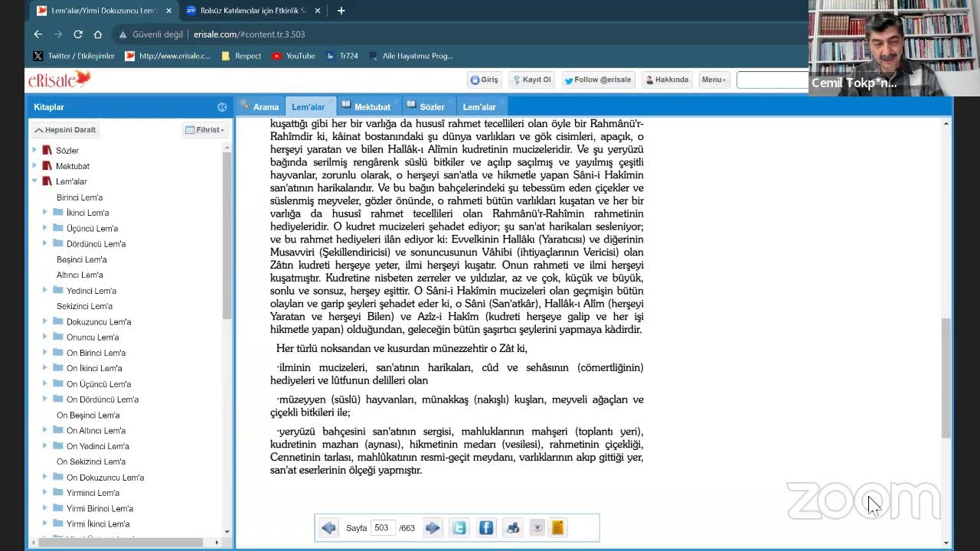The image size is (980, 551).
Task: Select the last Lem'alar tab
Action: coord(480,107)
